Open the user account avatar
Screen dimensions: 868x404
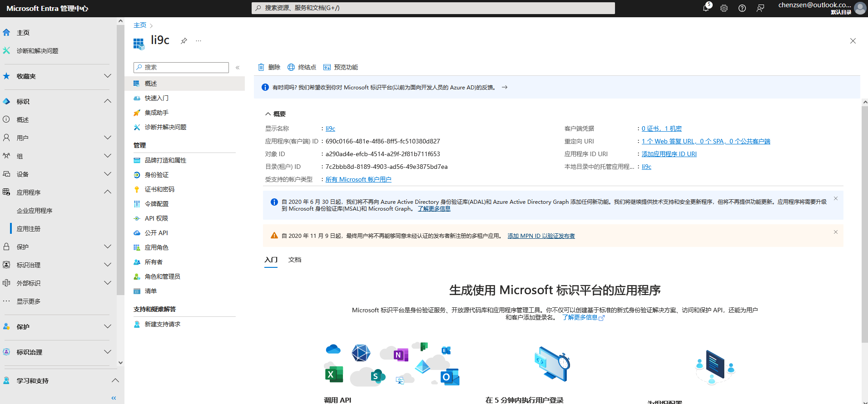(860, 8)
